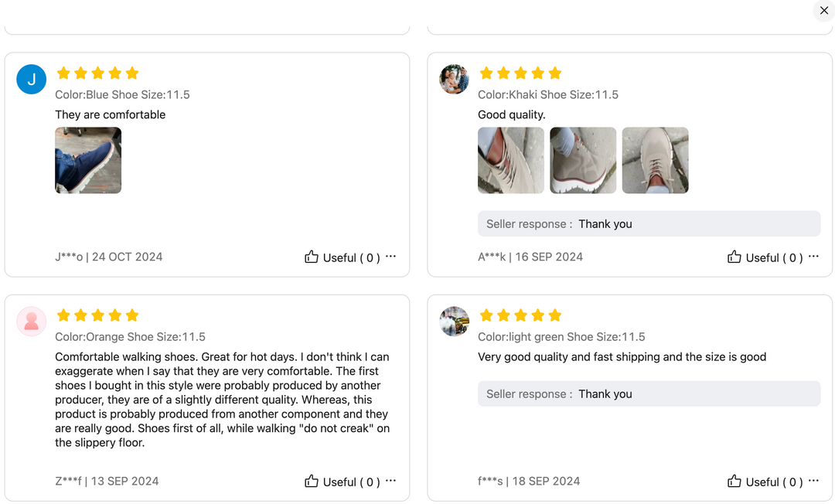Open the blue shoe review photo
Viewport: 835px width, 504px height.
[x=88, y=160]
